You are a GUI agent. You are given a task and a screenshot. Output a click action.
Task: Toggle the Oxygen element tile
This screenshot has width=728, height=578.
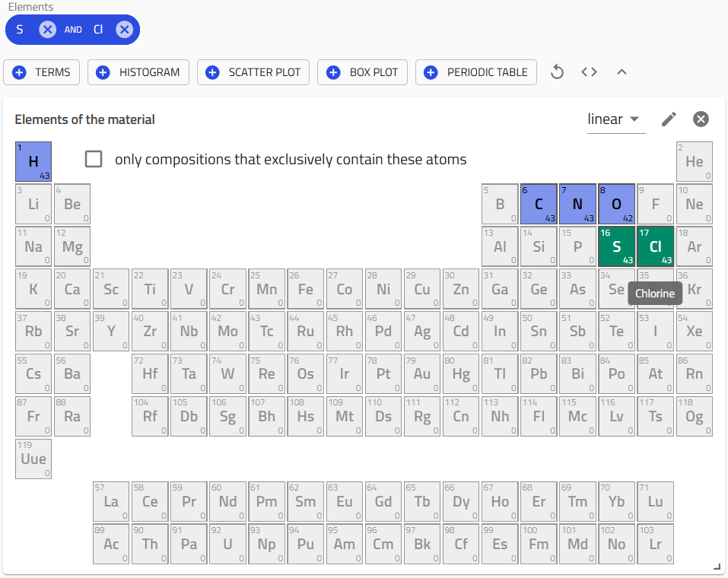617,205
